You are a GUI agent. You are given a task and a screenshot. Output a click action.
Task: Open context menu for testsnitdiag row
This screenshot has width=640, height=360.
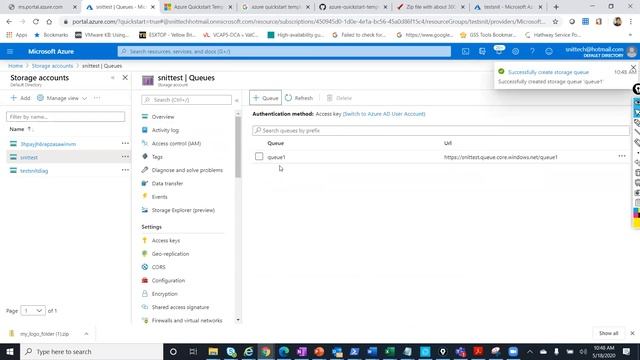click(125, 170)
